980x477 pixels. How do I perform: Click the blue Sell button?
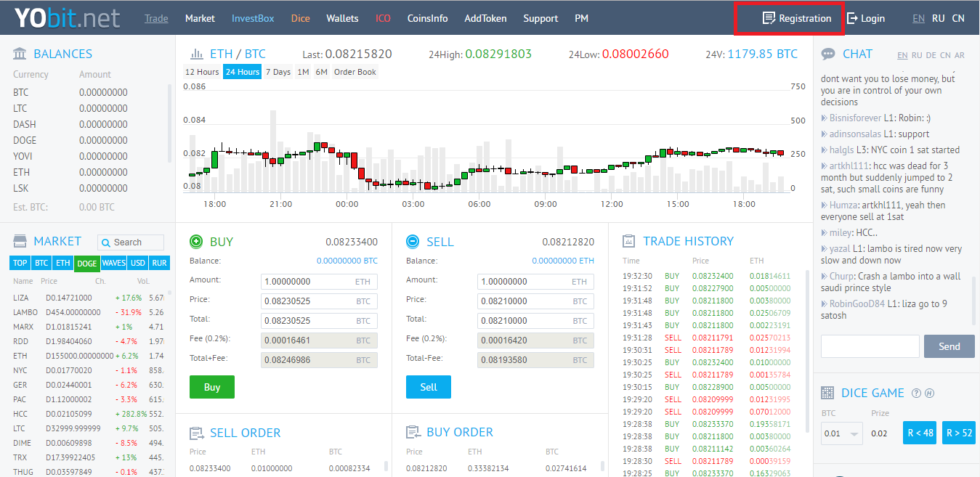pyautogui.click(x=429, y=387)
